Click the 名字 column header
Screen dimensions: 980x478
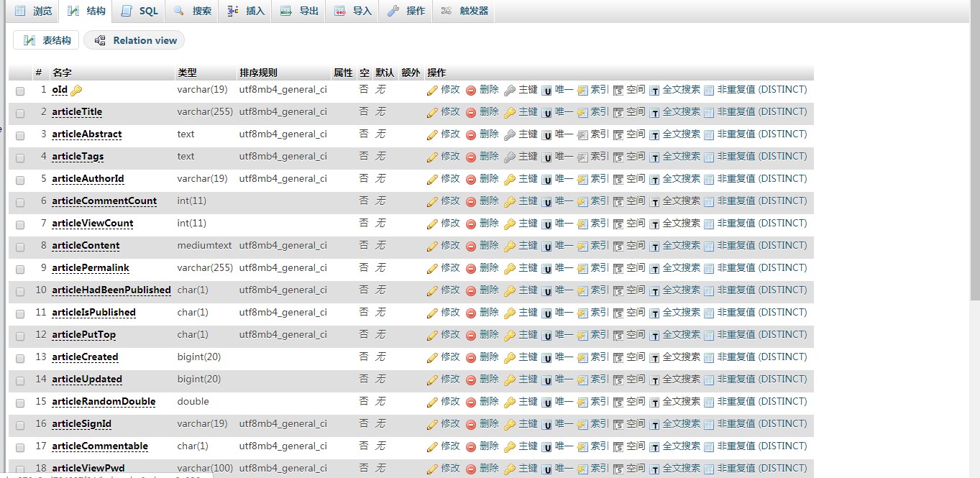(x=62, y=73)
